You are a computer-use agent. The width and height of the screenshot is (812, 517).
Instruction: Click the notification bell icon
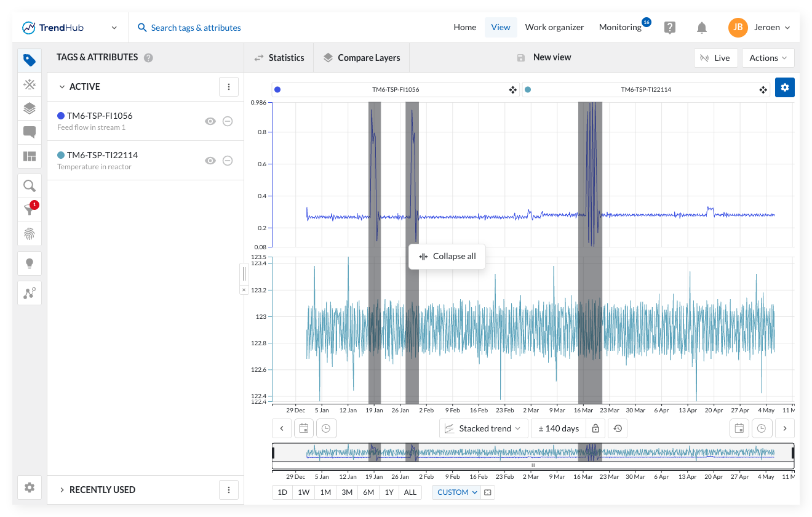coord(701,28)
